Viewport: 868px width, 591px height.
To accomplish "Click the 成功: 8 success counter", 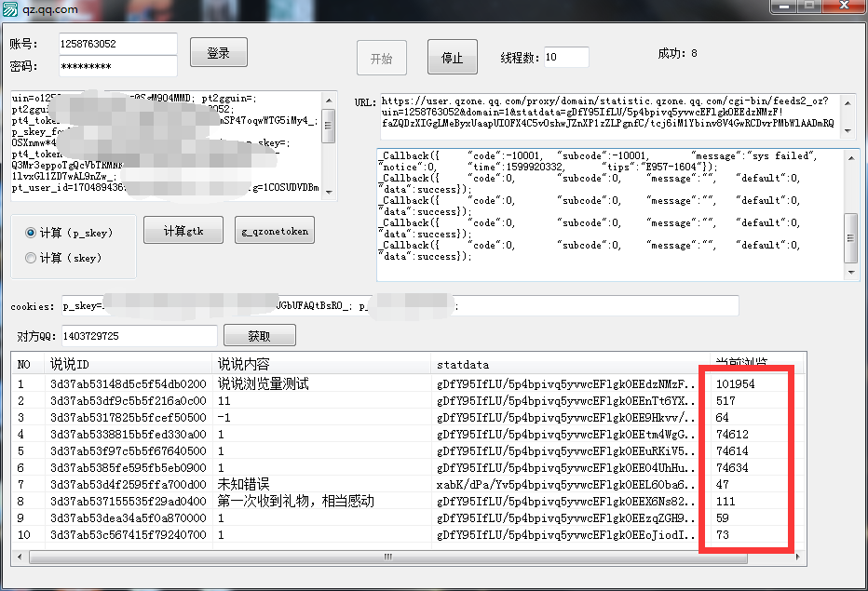I will tap(678, 53).
